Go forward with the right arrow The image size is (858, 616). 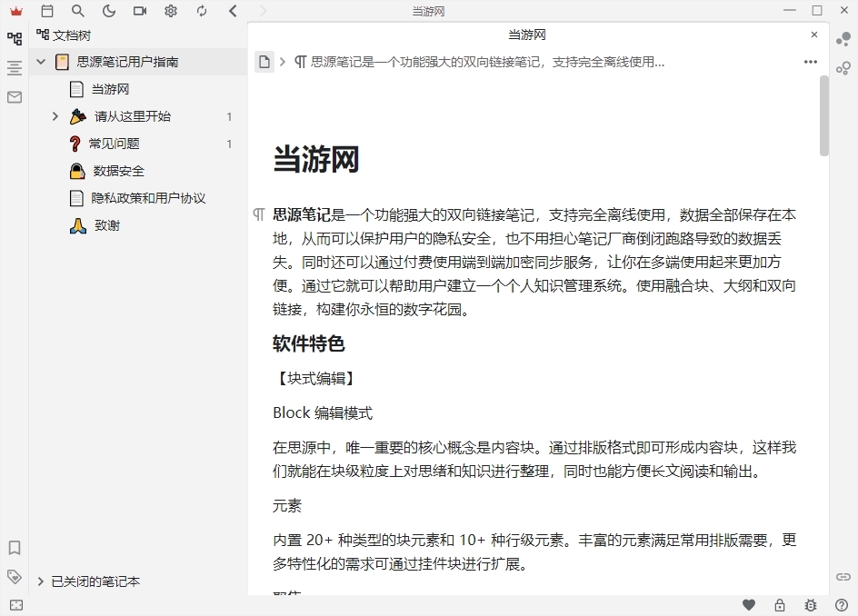pyautogui.click(x=264, y=11)
